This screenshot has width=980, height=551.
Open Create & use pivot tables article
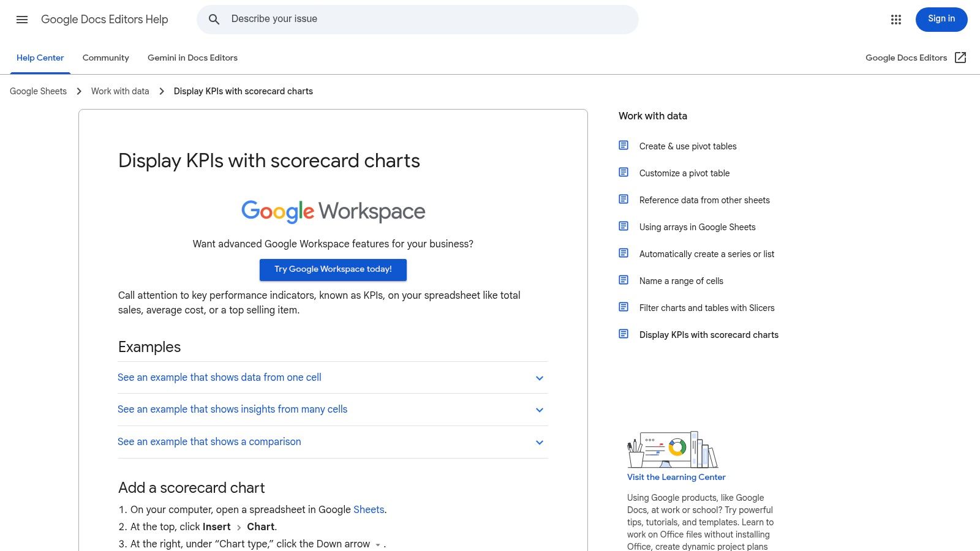(x=688, y=146)
